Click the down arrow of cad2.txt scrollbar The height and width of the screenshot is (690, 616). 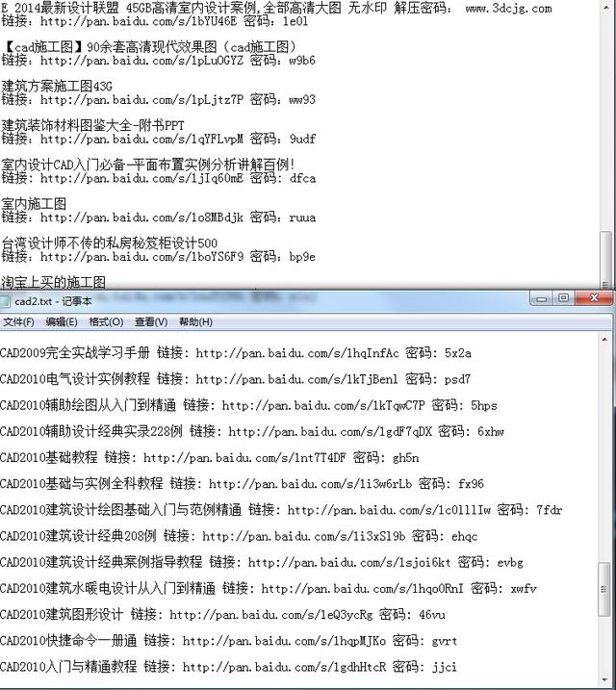click(x=604, y=681)
